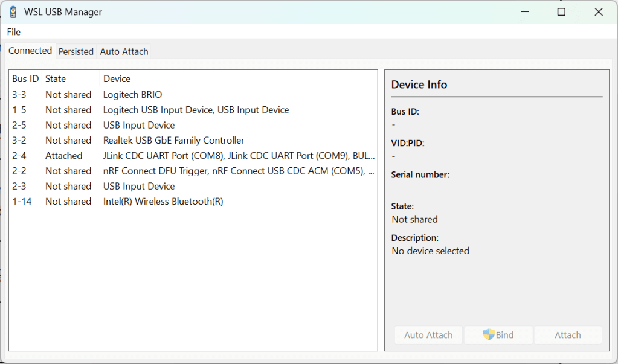Screen dimensions: 618x364
Task: Select the Intel Wireless Bluetooth device
Action: point(163,202)
